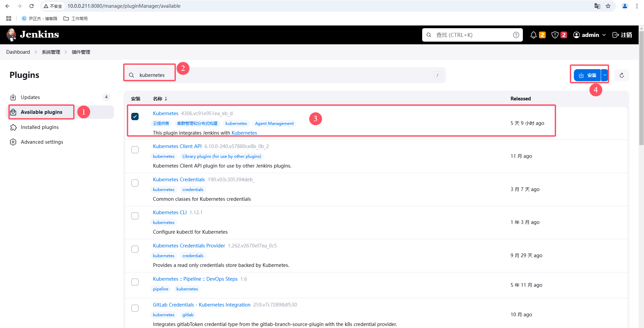Click the 安装 column header
This screenshot has height=328, width=644.
pos(136,99)
